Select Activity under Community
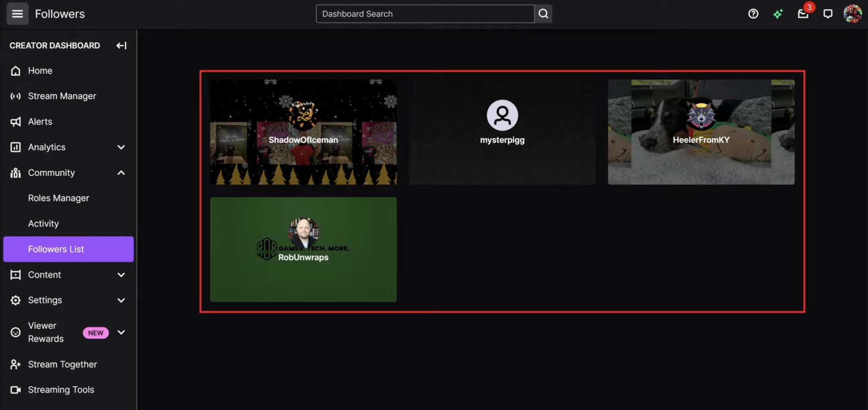This screenshot has width=868, height=410. pos(68,224)
